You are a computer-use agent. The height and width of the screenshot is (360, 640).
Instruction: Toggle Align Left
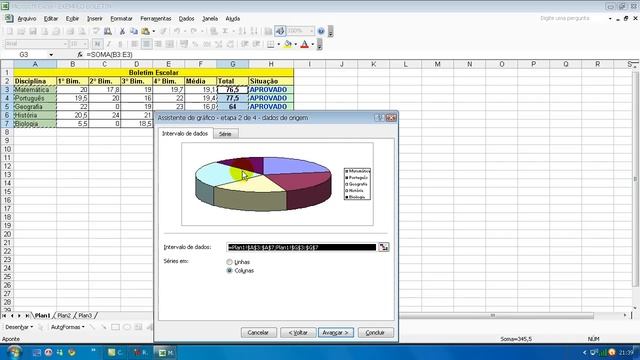135,44
